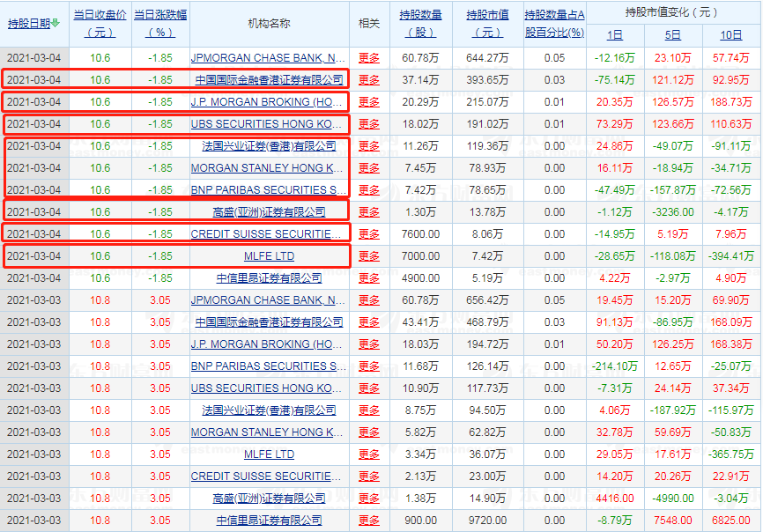
Task: Select the 644.27万 market value cell
Action: click(x=487, y=58)
